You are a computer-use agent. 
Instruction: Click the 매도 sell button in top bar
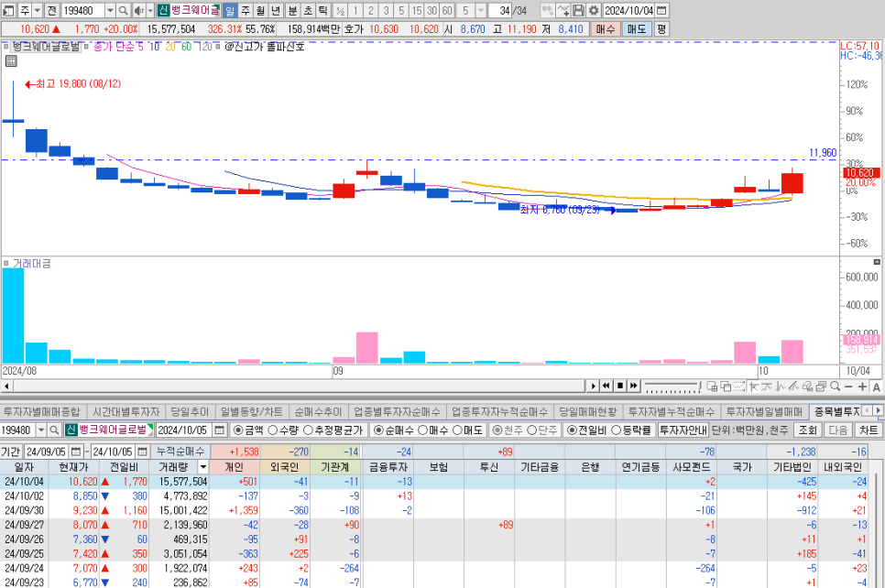tap(637, 28)
